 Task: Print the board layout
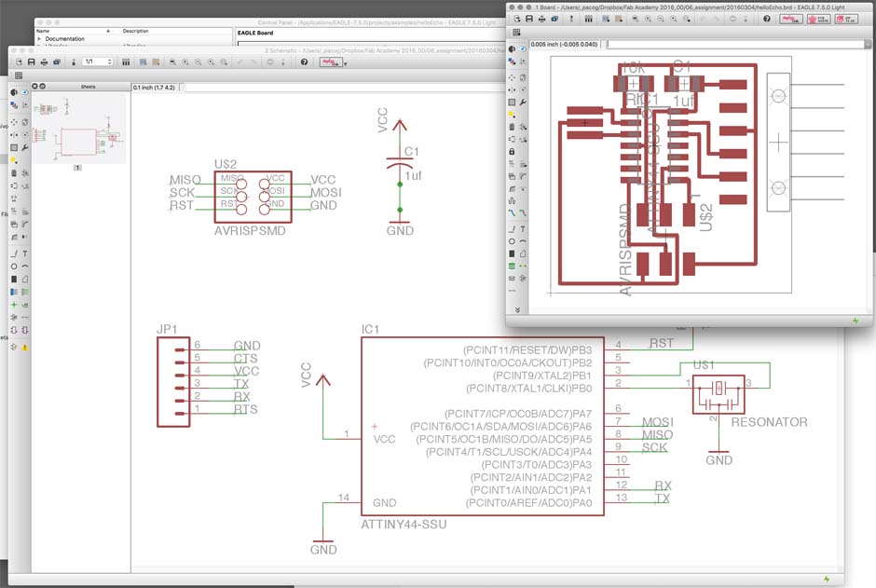542,19
